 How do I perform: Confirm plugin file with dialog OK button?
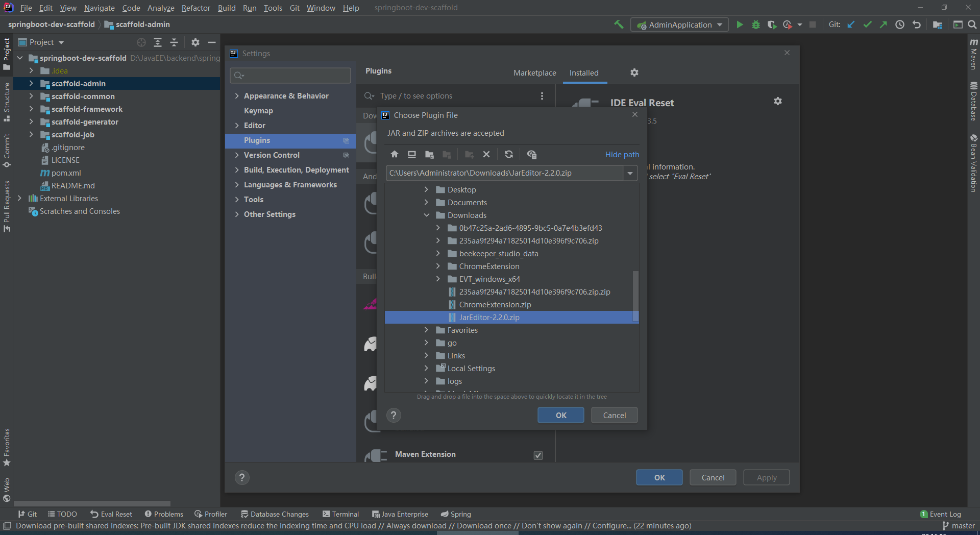tap(560, 415)
